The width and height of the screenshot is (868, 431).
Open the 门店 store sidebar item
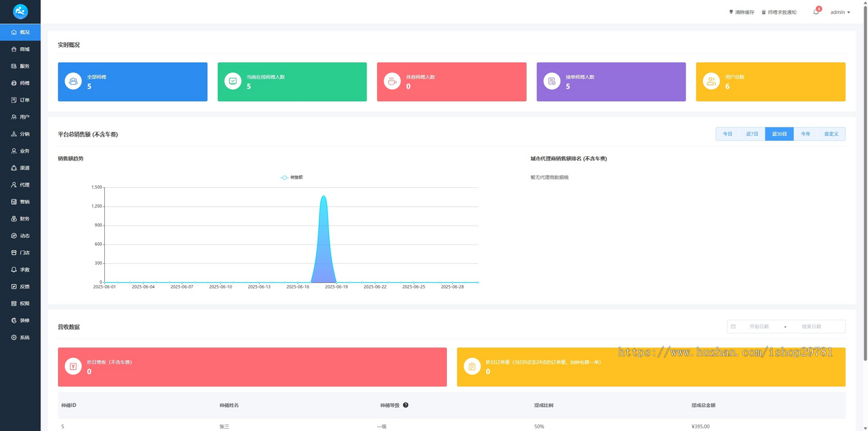click(x=20, y=252)
